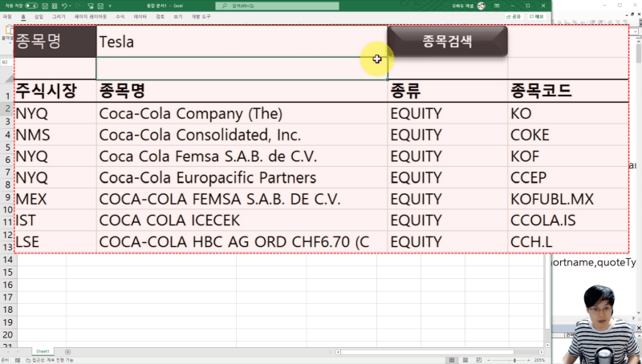Select row header 18
The height and width of the screenshot is (364, 642).
[8, 309]
